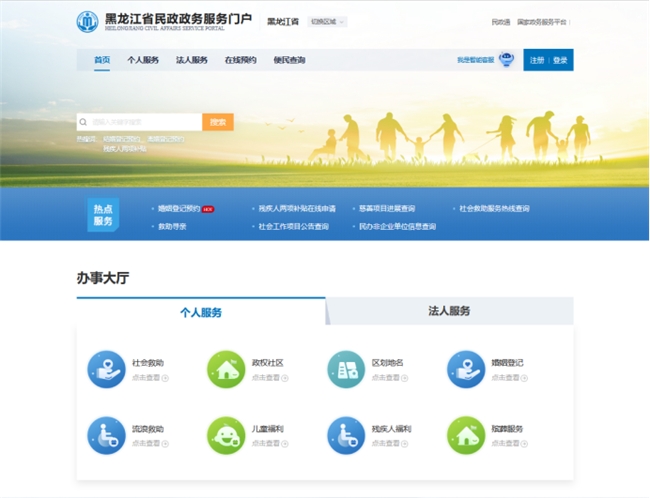The height and width of the screenshot is (498, 650).
Task: Click the 社会救助 service icon
Action: pyautogui.click(x=106, y=369)
